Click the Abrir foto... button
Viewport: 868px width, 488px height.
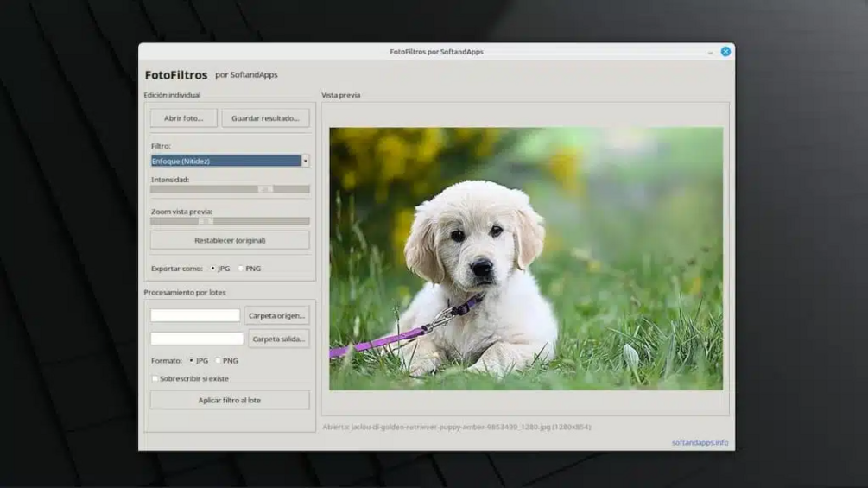point(183,117)
